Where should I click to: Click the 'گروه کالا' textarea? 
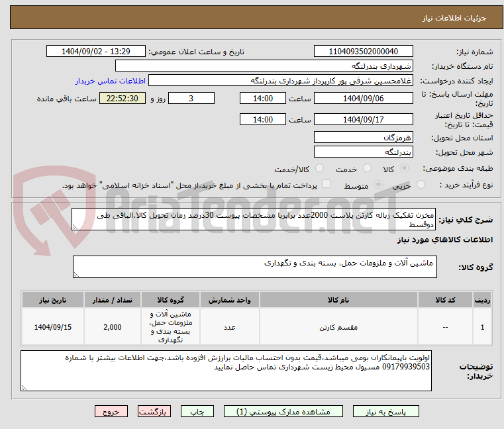[x=254, y=267]
